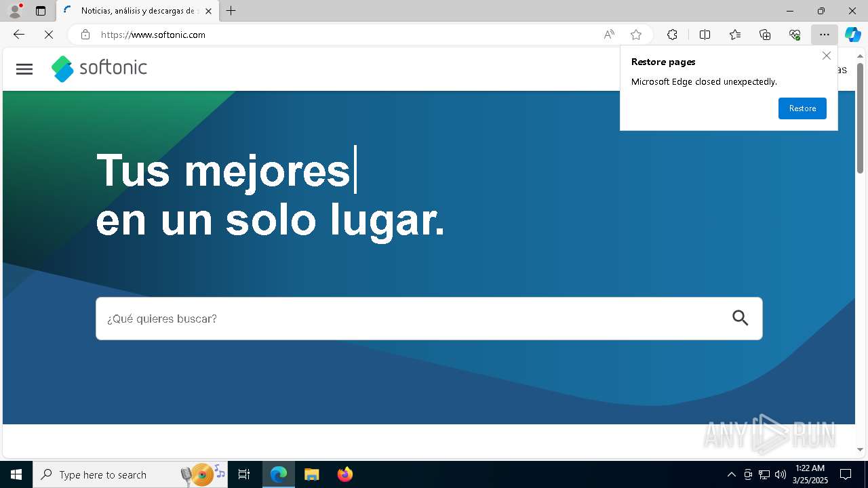
Task: Click the page vertical scrollbar thumb
Action: tap(860, 117)
